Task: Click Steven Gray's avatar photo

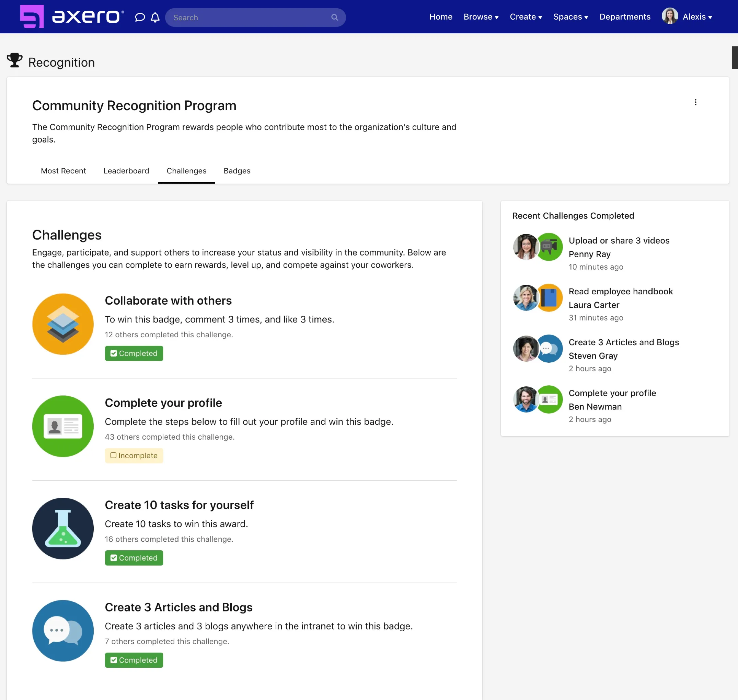Action: tap(526, 349)
